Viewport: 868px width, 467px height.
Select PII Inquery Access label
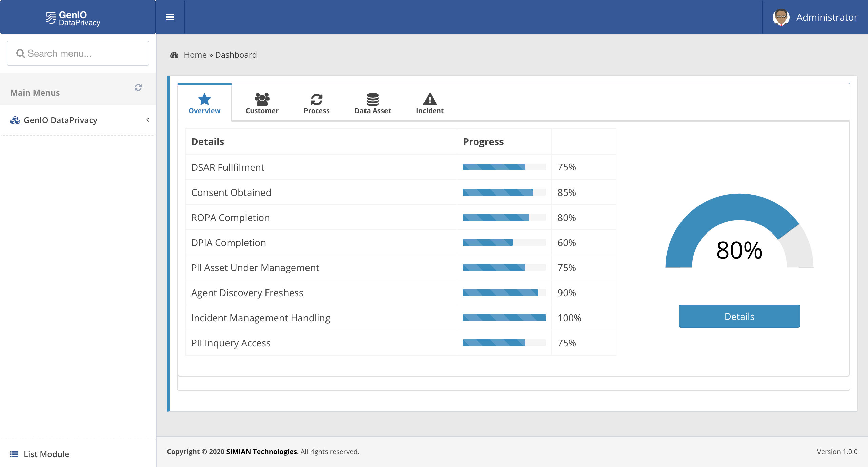click(231, 343)
